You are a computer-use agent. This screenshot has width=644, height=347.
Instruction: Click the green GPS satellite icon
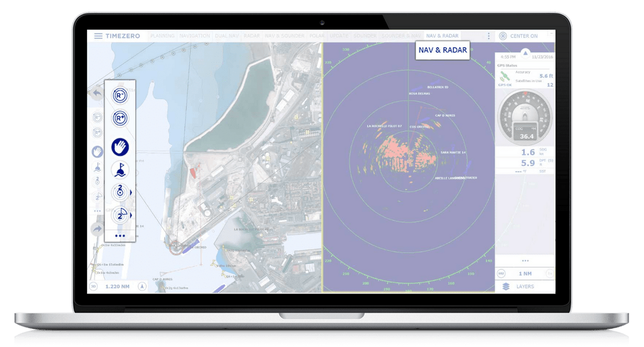point(506,76)
